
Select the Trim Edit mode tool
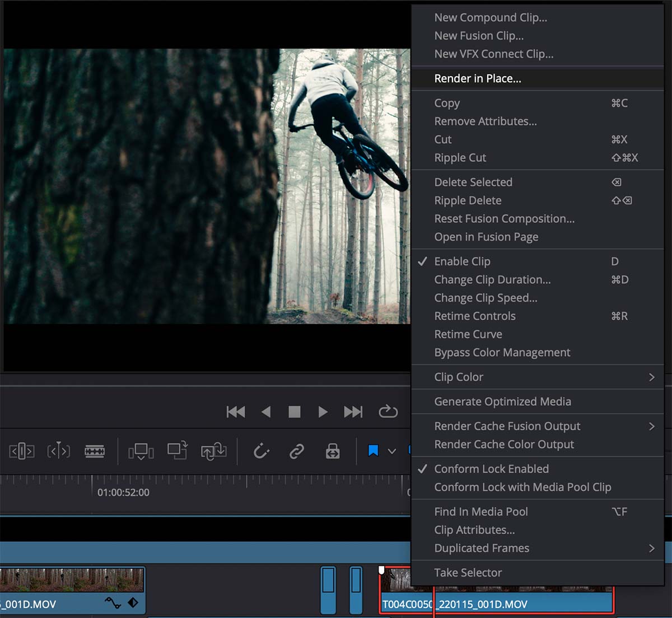[22, 451]
